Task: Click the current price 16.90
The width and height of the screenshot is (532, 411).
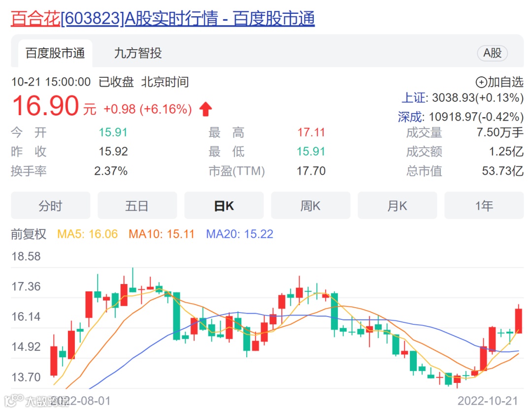Action: click(45, 105)
